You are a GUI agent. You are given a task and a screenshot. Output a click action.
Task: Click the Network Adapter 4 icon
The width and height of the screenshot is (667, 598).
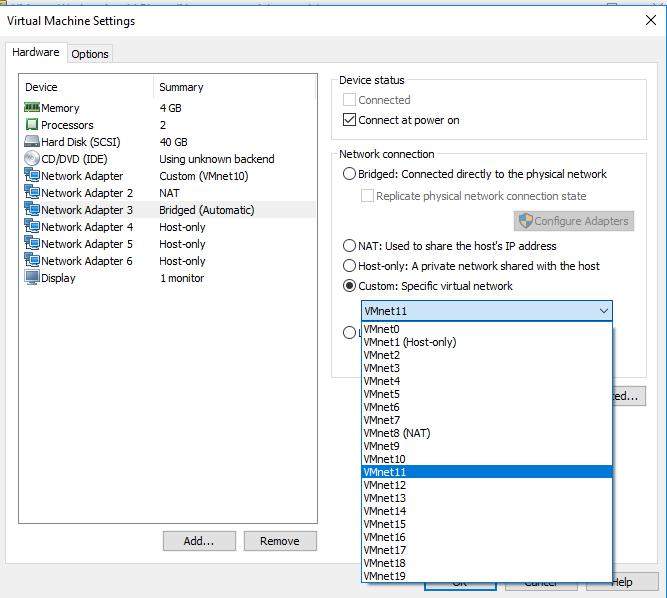(32, 226)
